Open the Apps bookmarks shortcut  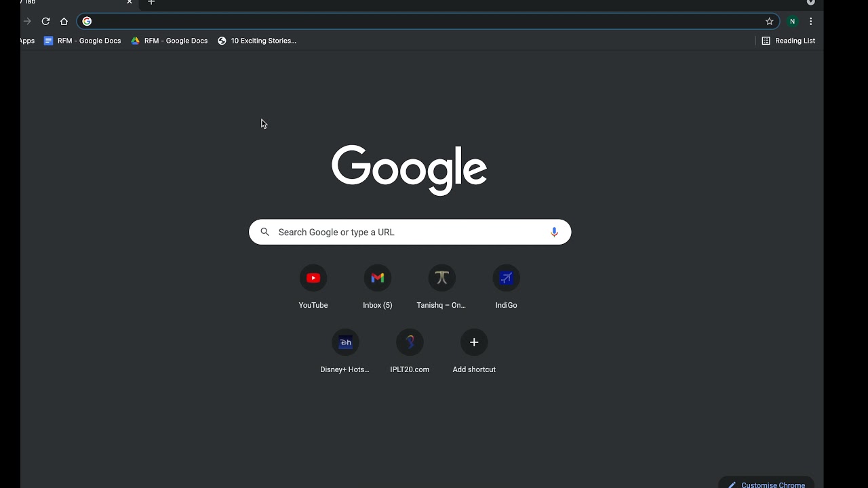pyautogui.click(x=27, y=41)
